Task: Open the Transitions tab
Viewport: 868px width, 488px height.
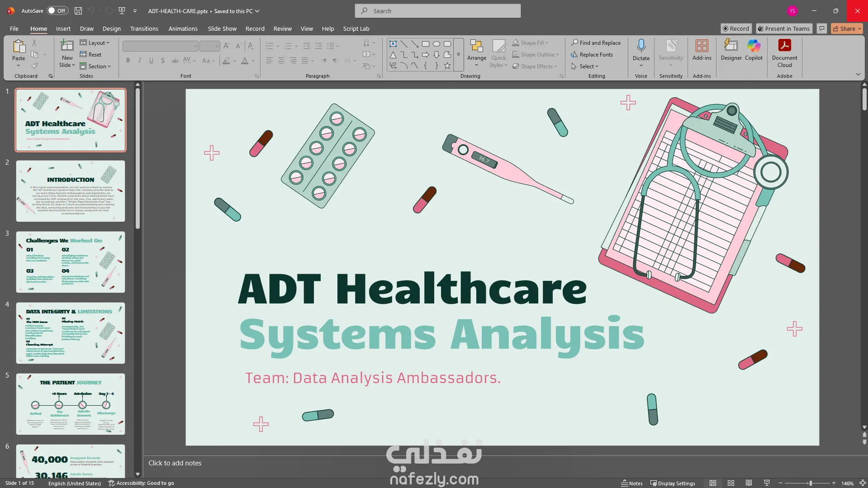Action: tap(144, 28)
